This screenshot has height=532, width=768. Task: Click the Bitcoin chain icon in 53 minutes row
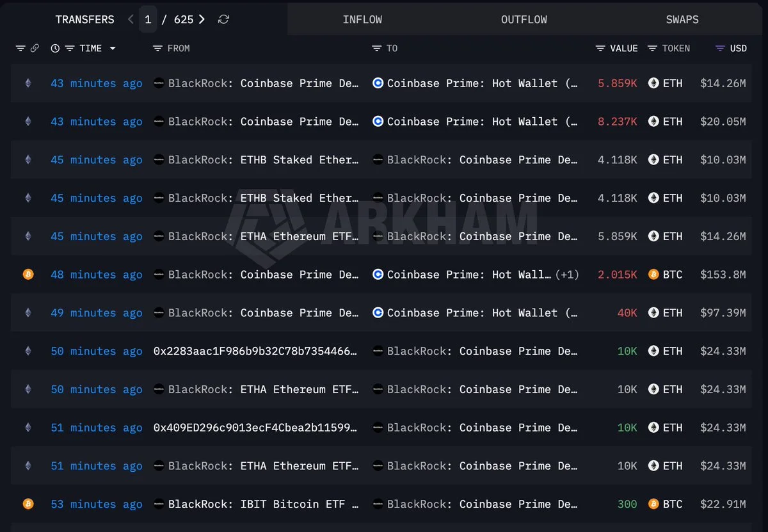point(28,504)
